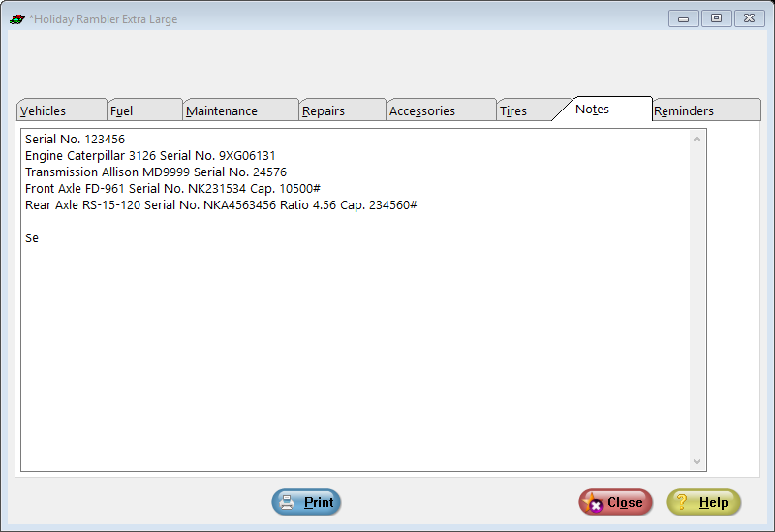
Task: Switch to the Tires tab
Action: click(x=529, y=110)
